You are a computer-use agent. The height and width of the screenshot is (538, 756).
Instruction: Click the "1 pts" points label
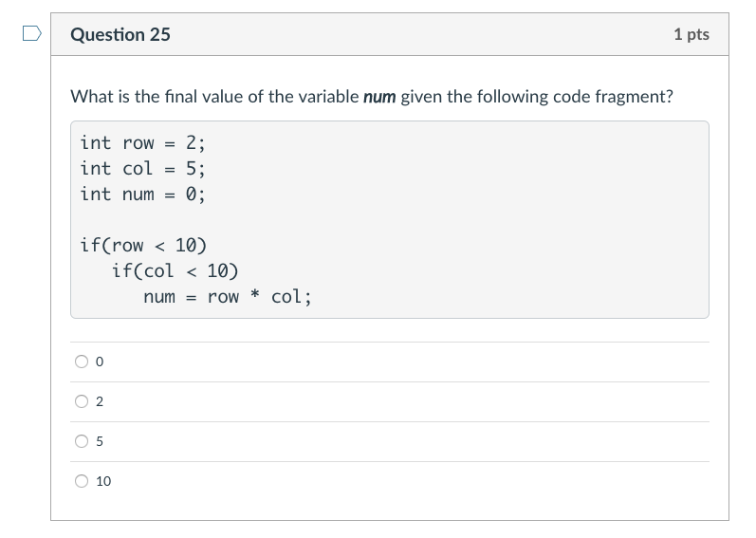click(691, 35)
